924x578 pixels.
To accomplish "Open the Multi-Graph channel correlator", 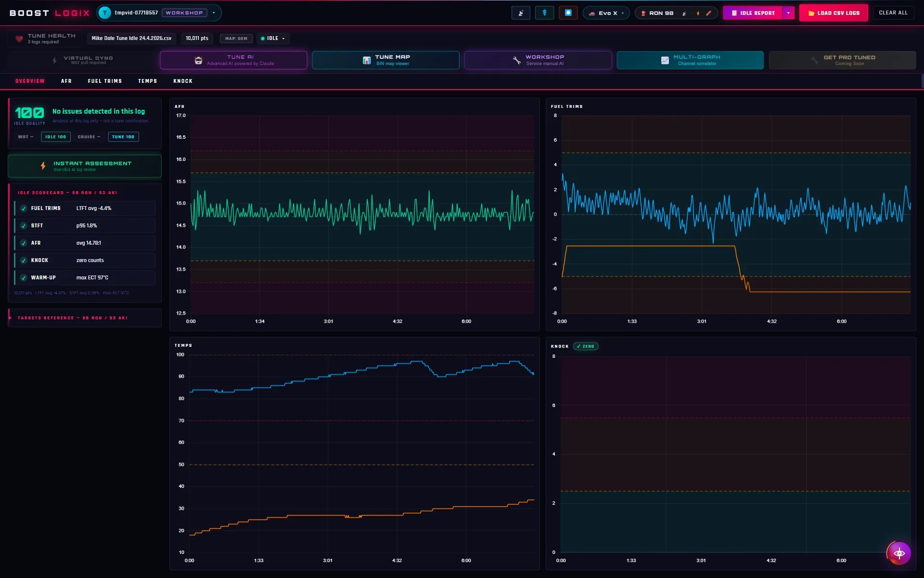I will [x=690, y=60].
